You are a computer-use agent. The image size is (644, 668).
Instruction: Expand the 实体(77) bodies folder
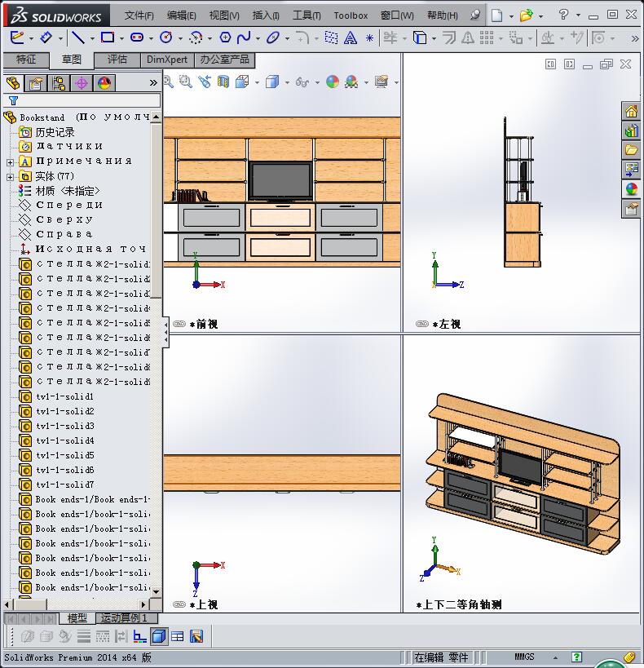point(11,177)
